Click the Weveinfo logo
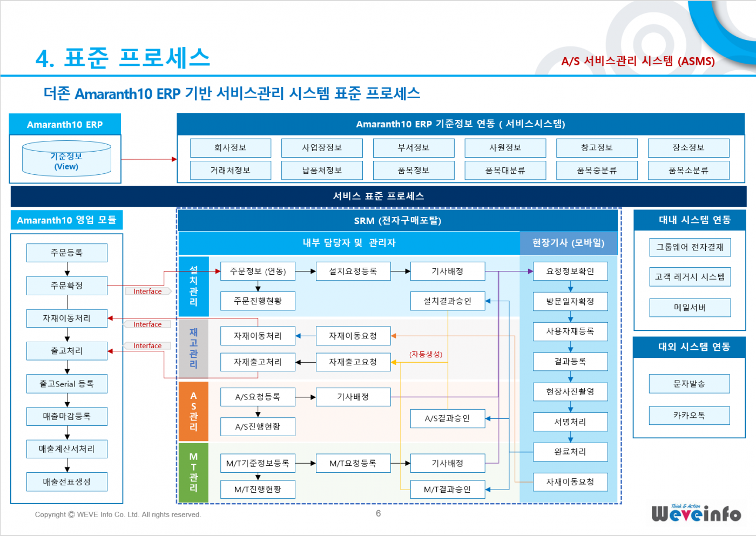Viewport: 756px width, 536px height. click(x=697, y=513)
